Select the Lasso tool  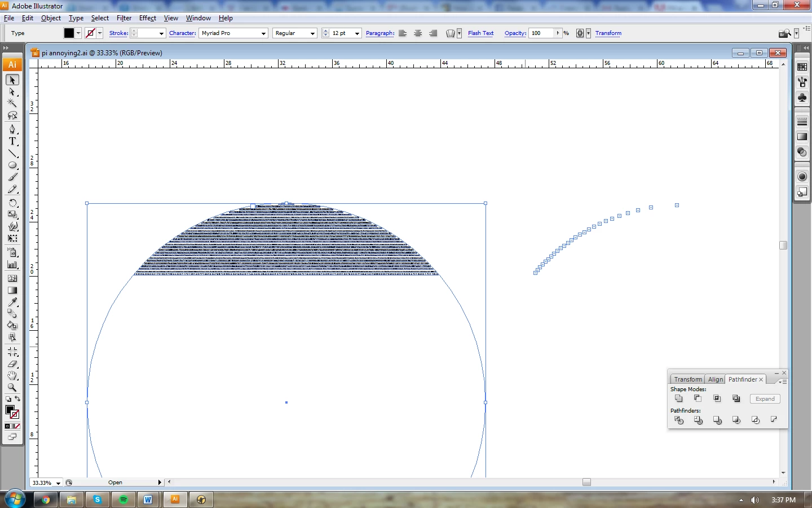[12, 115]
